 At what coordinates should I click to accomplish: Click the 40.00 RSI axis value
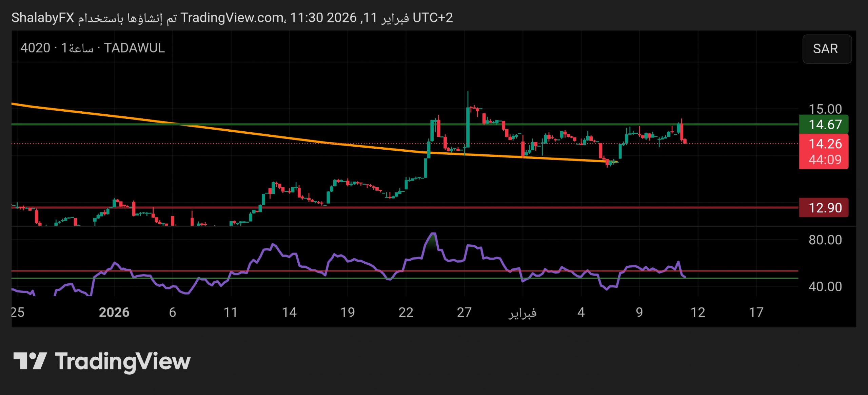pos(825,286)
